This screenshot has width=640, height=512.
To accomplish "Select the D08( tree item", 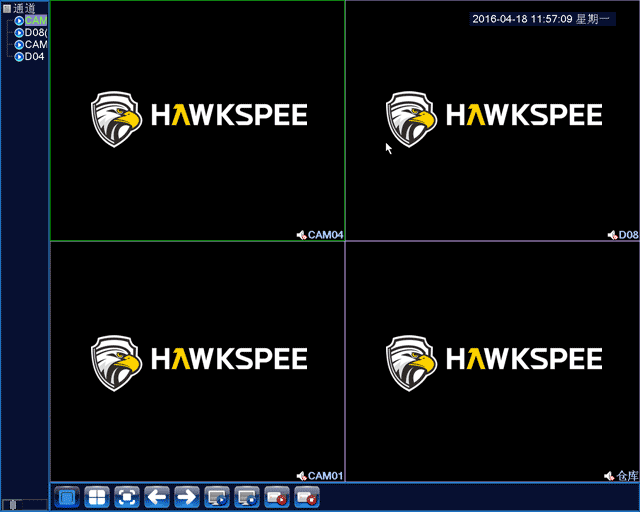I will pyautogui.click(x=36, y=33).
